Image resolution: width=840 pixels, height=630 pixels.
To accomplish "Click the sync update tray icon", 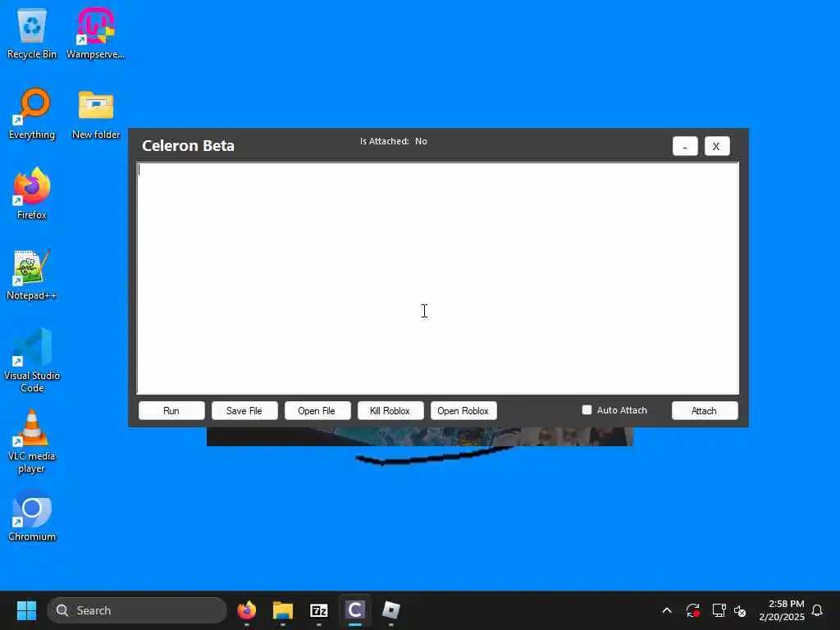I will 692,610.
